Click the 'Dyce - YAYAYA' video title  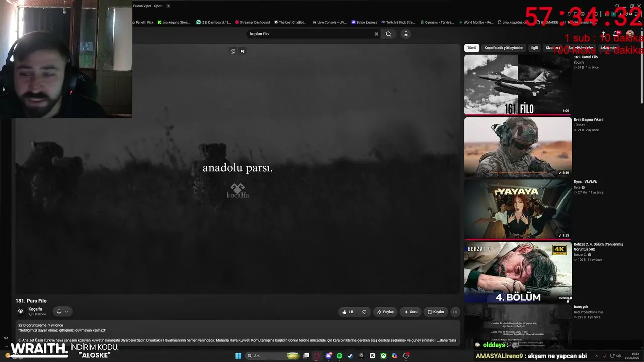tap(585, 182)
